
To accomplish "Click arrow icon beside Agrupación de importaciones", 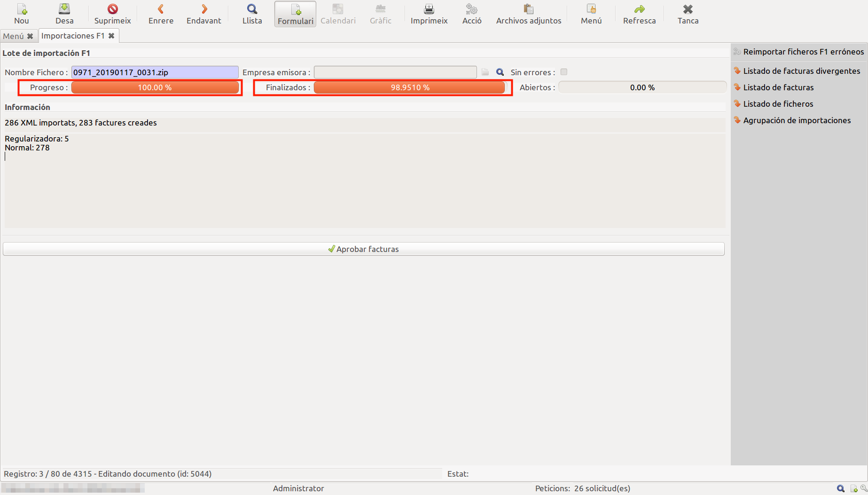I will (737, 120).
